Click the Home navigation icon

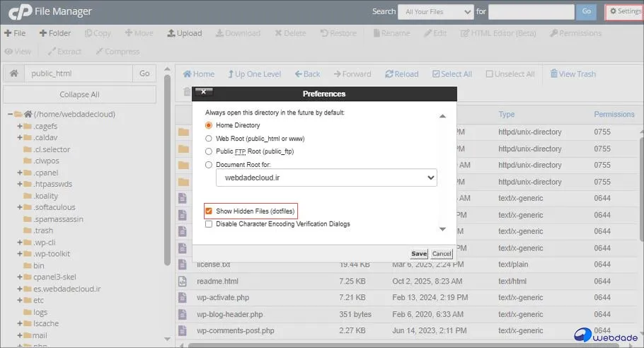pos(198,74)
